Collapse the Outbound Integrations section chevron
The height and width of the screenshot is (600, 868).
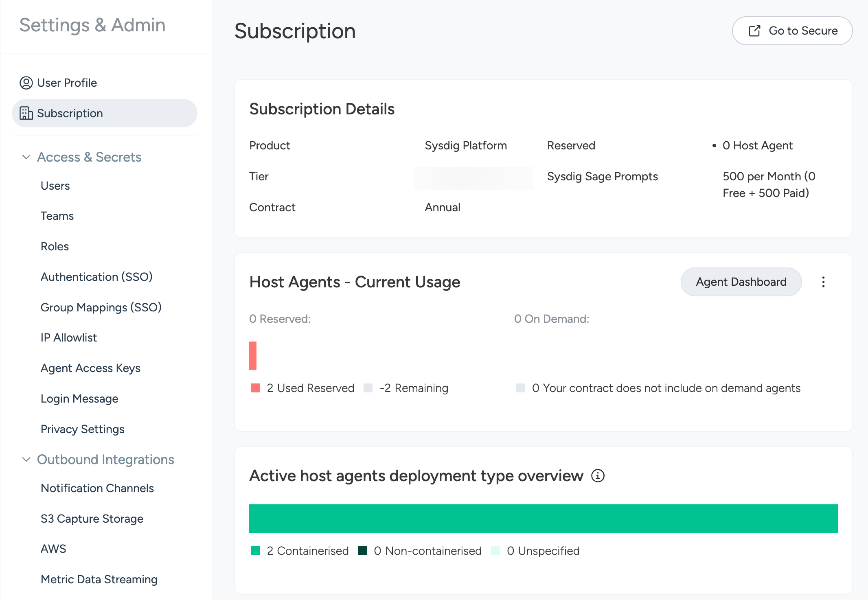coord(26,460)
